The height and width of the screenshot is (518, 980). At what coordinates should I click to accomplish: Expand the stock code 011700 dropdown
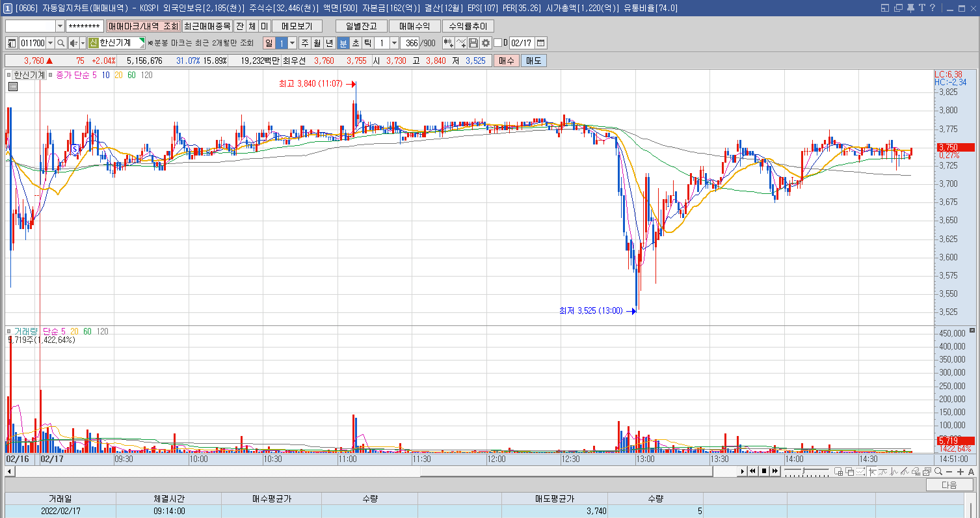50,43
